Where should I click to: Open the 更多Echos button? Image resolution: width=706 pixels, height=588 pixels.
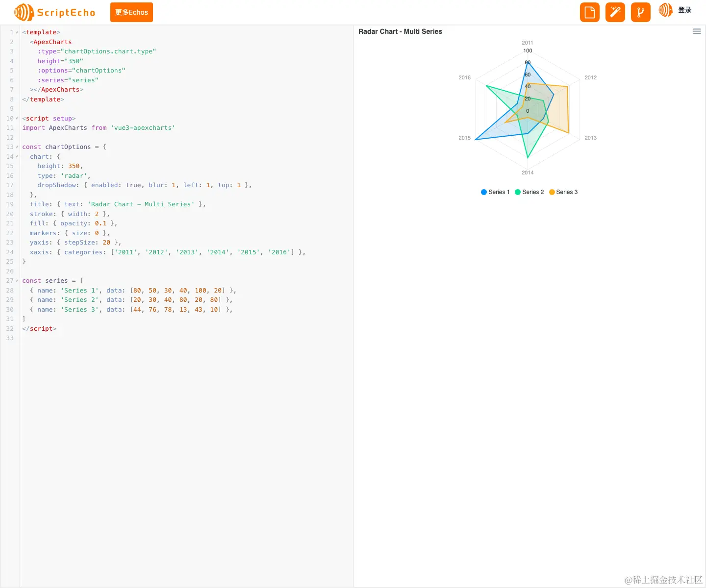[131, 12]
